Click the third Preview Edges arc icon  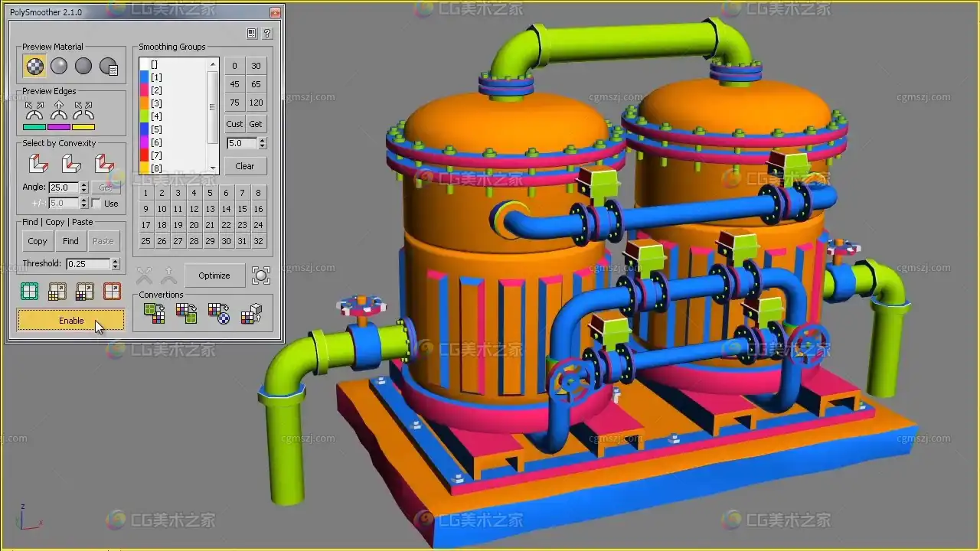coord(83,110)
